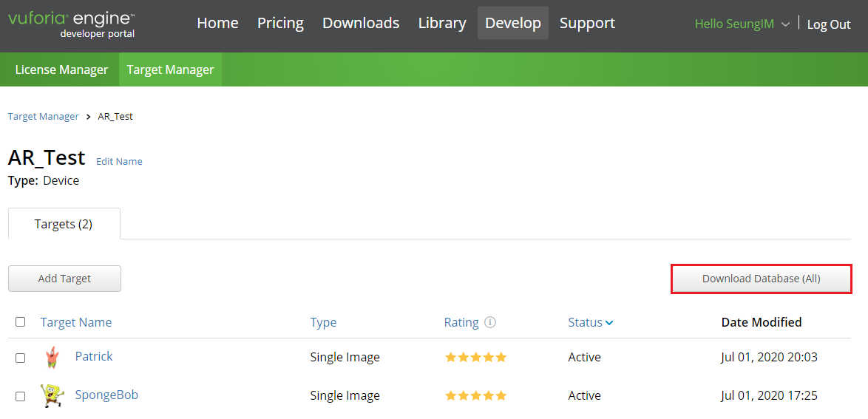Image resolution: width=868 pixels, height=419 pixels.
Task: Go to the Home menu
Action: coord(217,23)
